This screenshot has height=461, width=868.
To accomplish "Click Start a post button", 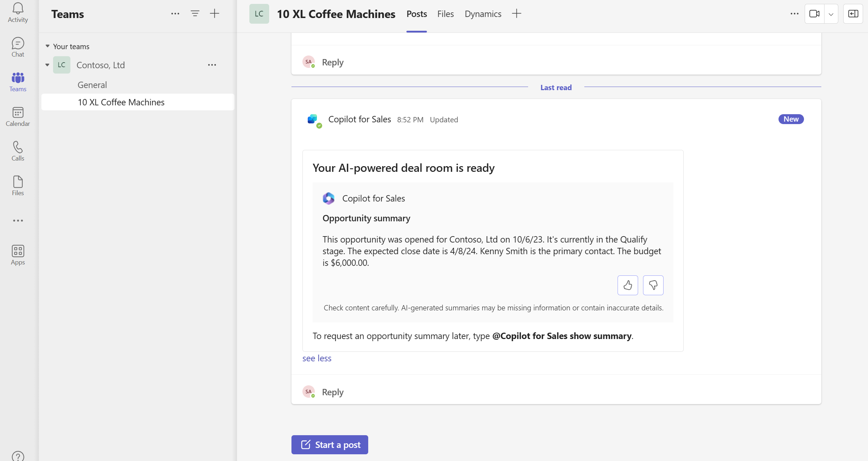I will [x=330, y=444].
